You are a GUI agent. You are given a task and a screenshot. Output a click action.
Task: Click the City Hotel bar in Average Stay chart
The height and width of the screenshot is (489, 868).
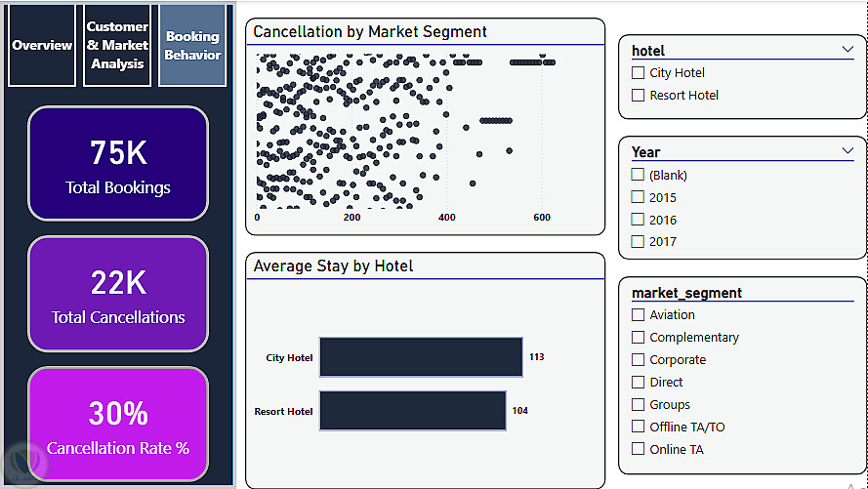click(x=421, y=357)
